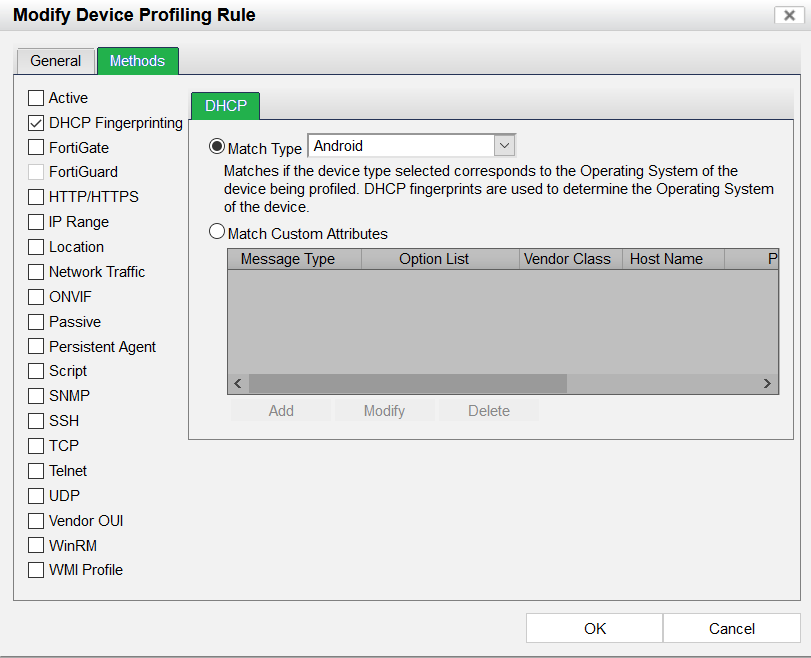Click the Option List column header
Screen dimensions: 811x658
pyautogui.click(x=434, y=259)
